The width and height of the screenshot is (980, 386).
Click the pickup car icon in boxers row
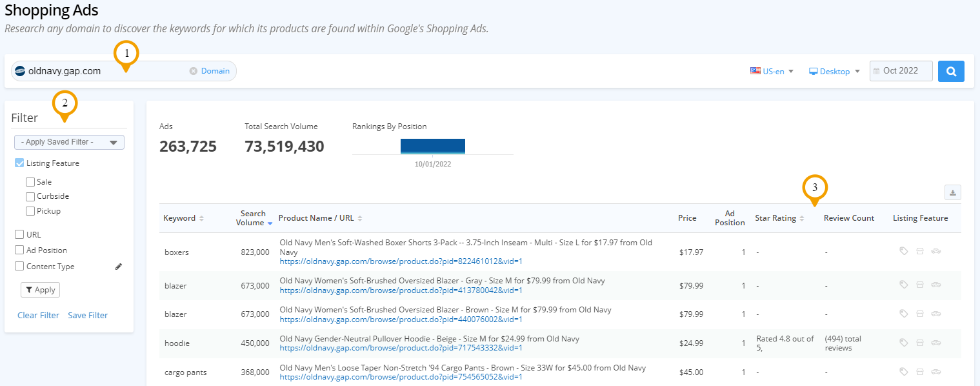click(936, 251)
